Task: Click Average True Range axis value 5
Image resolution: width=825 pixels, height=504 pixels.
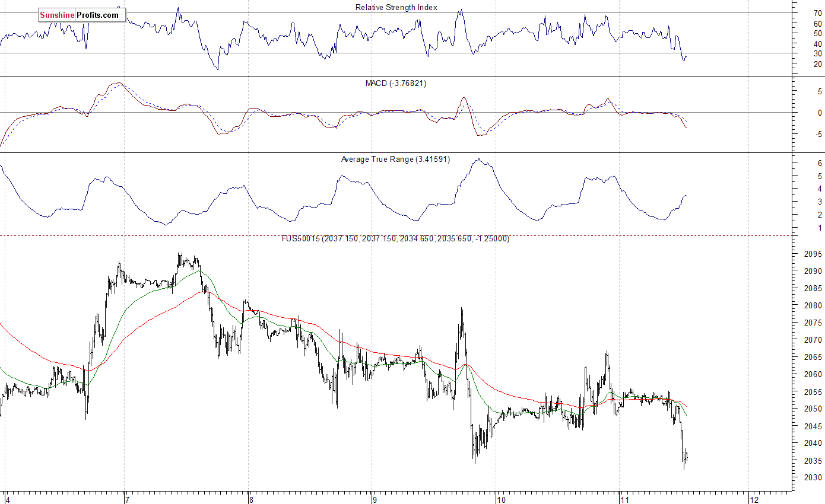Action: point(820,176)
